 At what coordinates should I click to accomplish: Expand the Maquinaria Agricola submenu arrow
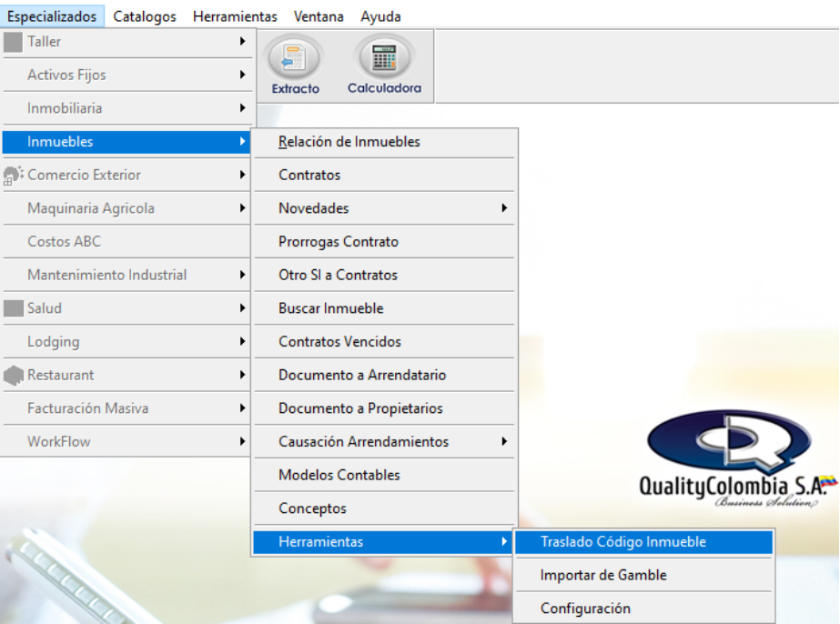pyautogui.click(x=243, y=207)
